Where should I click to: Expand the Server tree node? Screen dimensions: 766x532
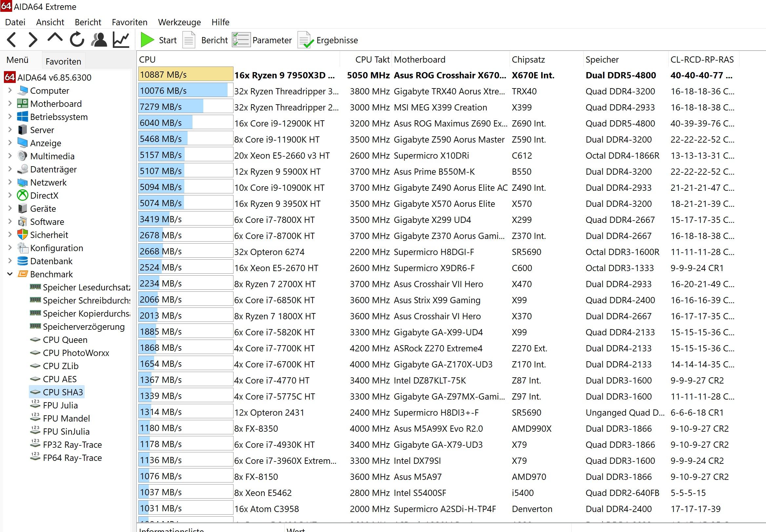[10, 130]
